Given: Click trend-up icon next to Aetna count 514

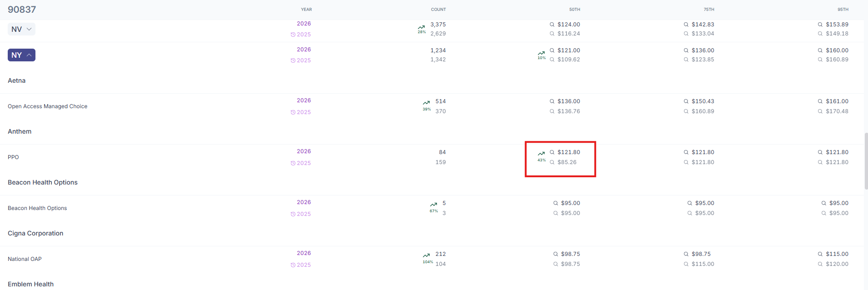Looking at the screenshot, I should pyautogui.click(x=426, y=102).
